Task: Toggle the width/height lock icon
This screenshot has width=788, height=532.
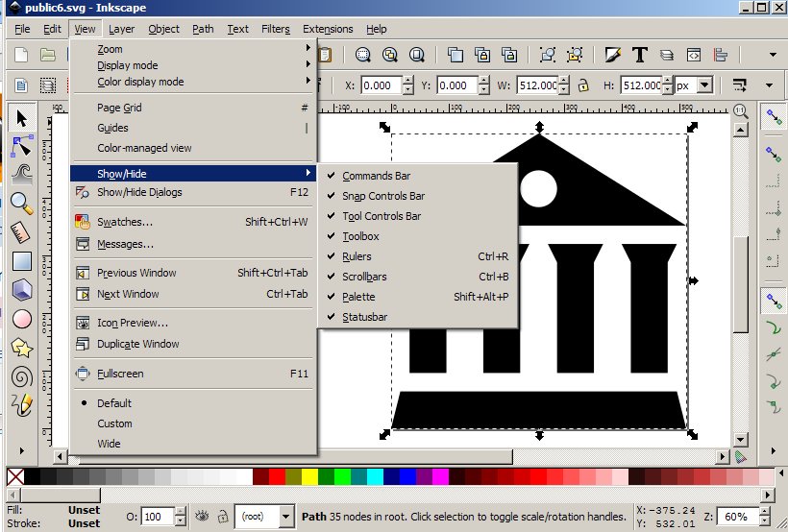Action: click(x=582, y=85)
